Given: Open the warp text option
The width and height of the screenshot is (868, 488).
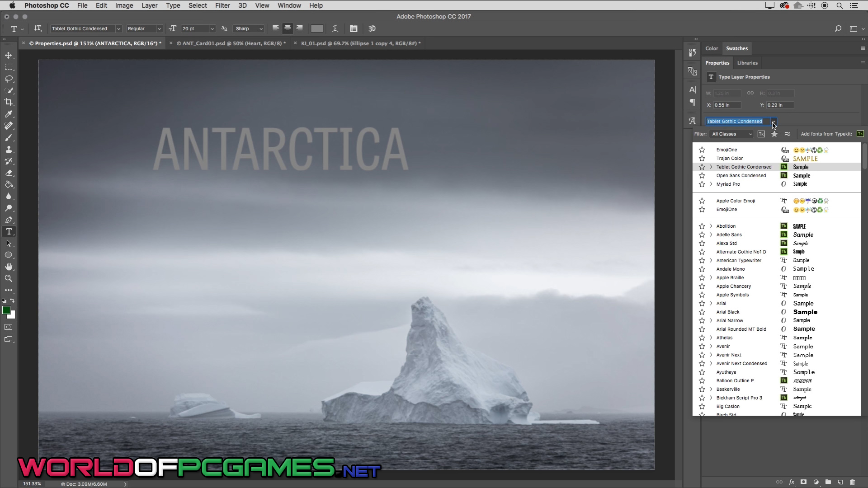Looking at the screenshot, I should pos(335,28).
